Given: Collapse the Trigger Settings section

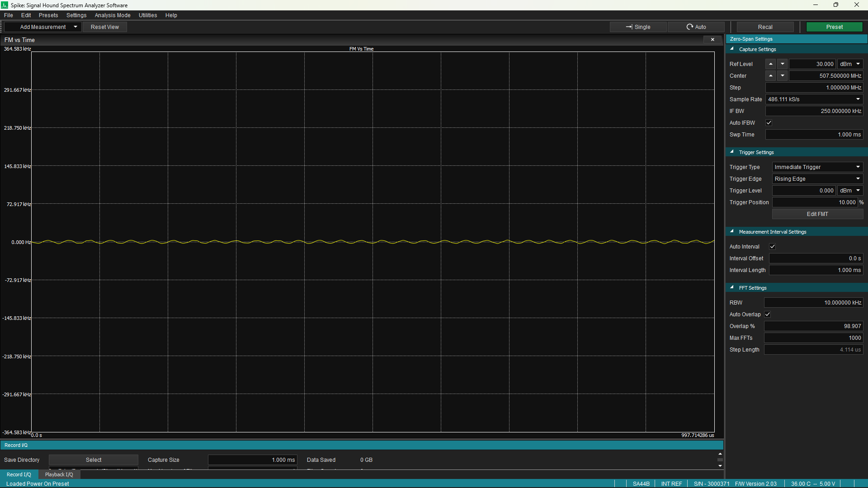Looking at the screenshot, I should 732,152.
